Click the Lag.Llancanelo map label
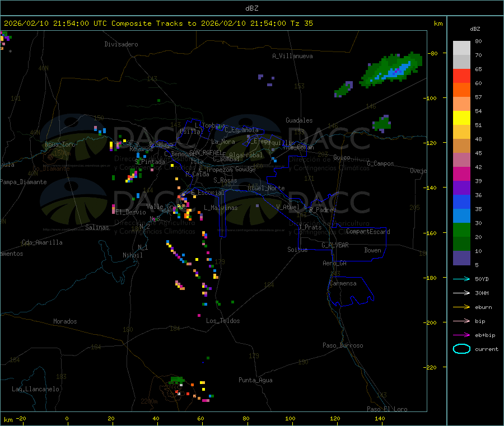504x426 pixels. (x=35, y=389)
